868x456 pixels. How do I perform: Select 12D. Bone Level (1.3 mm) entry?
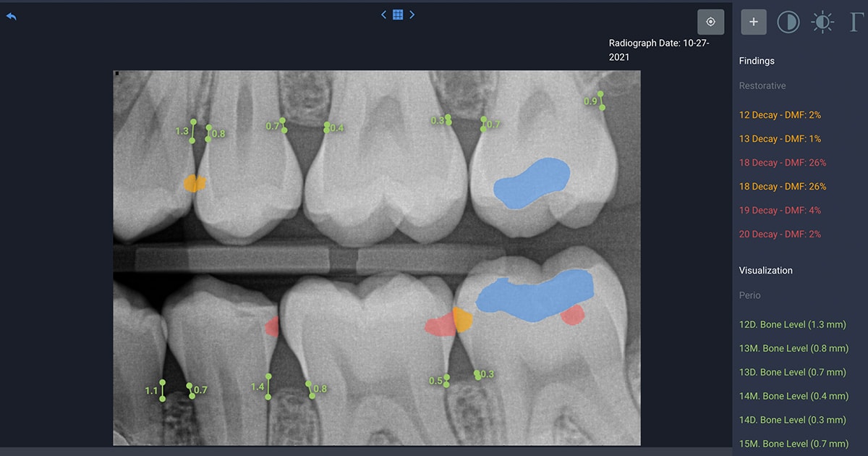[792, 325]
